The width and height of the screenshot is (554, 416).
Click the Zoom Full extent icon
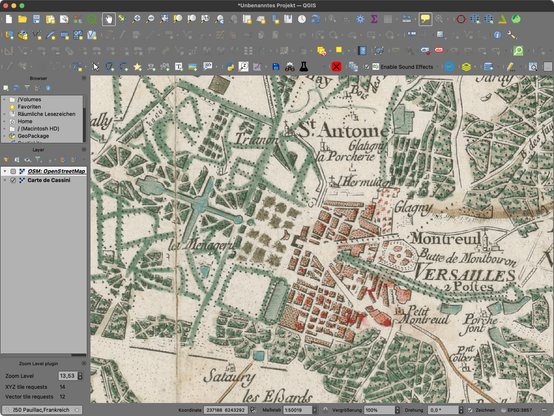point(164,19)
